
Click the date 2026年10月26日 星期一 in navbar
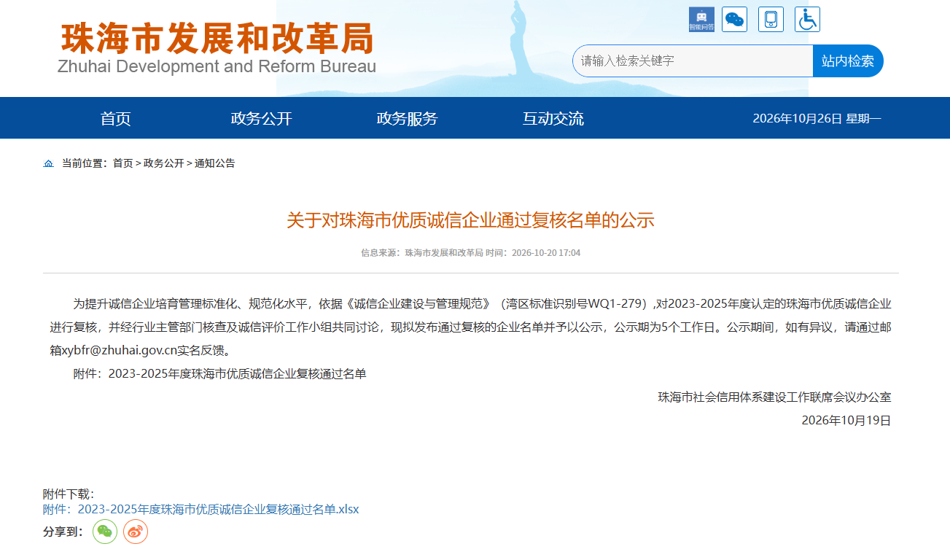[x=817, y=119]
